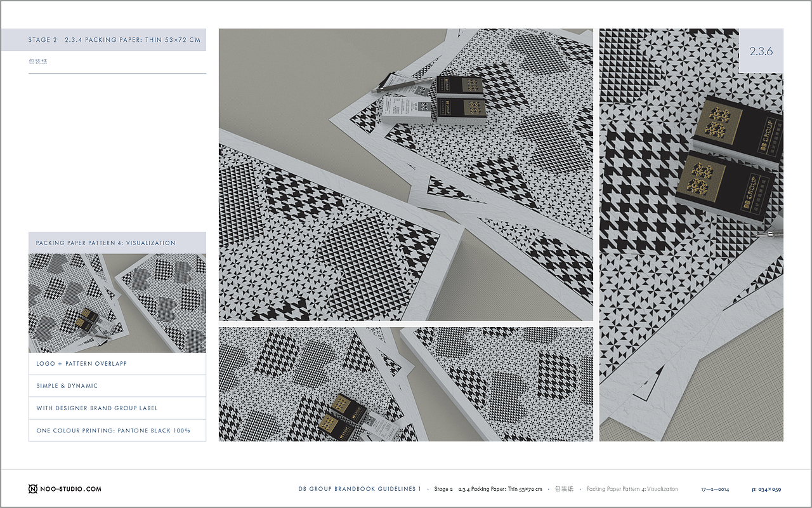The width and height of the screenshot is (812, 508).
Task: Click '2.3.4 Packing Paper: Thin 53×72 cm' in footer
Action: tap(501, 489)
